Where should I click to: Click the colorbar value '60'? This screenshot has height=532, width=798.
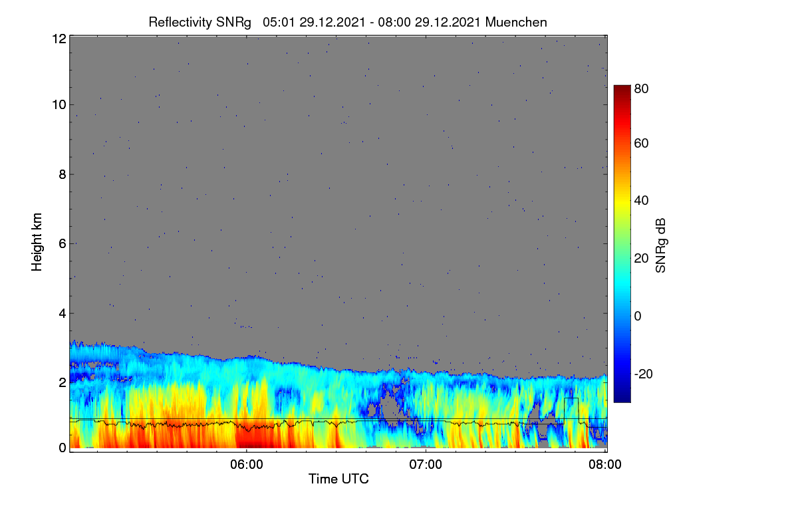tap(642, 143)
